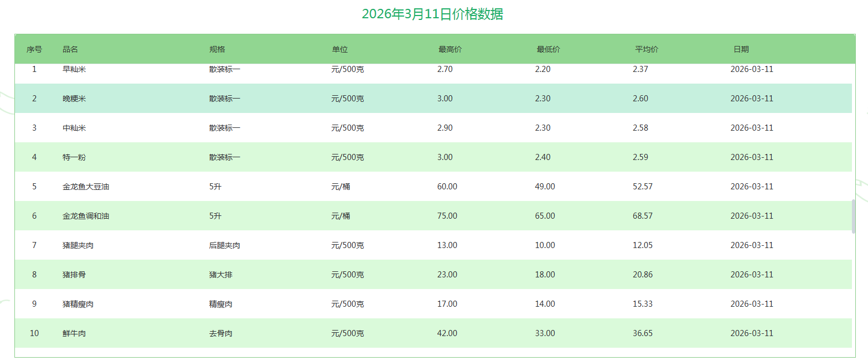Screen dimensions: 868x361
Task: Click the 金龙鱼大豆油 product name
Action: point(86,187)
